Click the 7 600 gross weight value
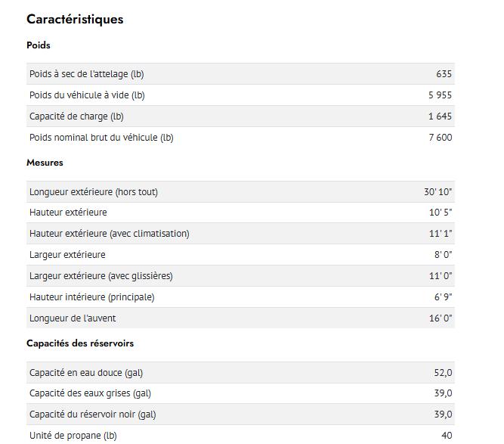504x444 pixels. click(441, 138)
